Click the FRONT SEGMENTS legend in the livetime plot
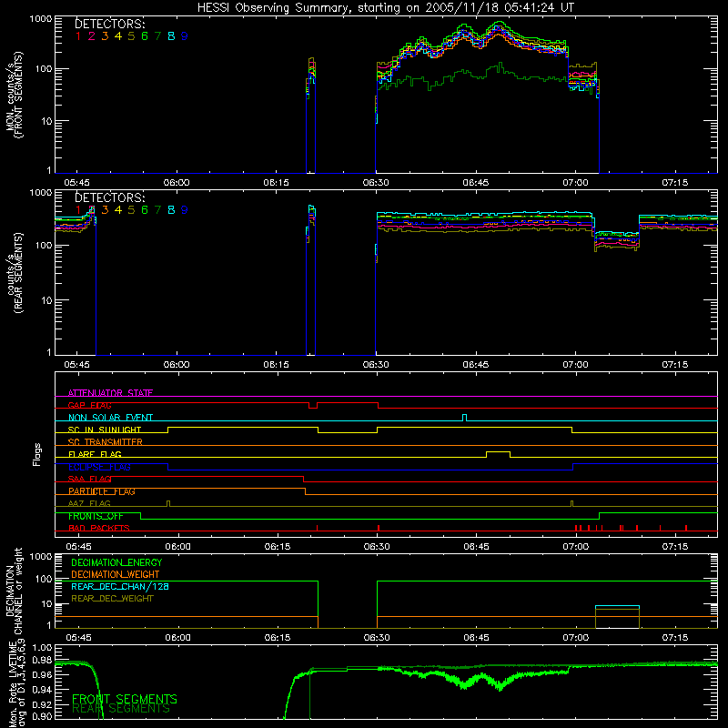The image size is (728, 728). pyautogui.click(x=125, y=699)
